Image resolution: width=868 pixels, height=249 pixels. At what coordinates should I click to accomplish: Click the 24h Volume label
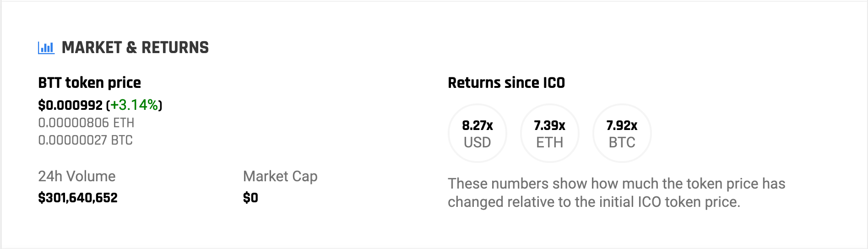[76, 176]
